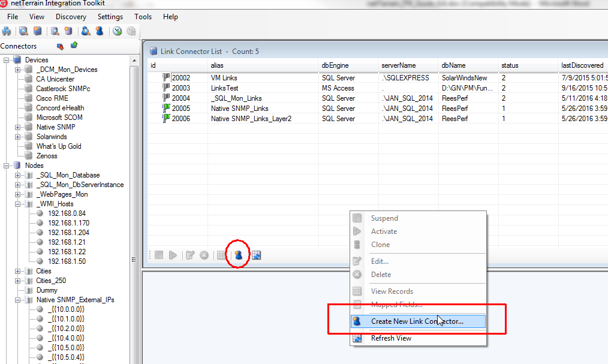Click the lastDiscovered column header
Image resolution: width=608 pixels, height=364 pixels.
tap(582, 65)
